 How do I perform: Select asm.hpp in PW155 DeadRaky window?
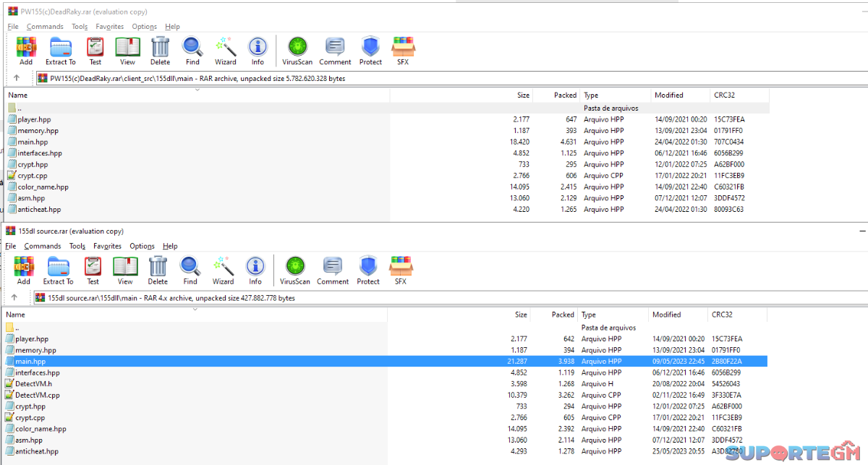click(388, 198)
